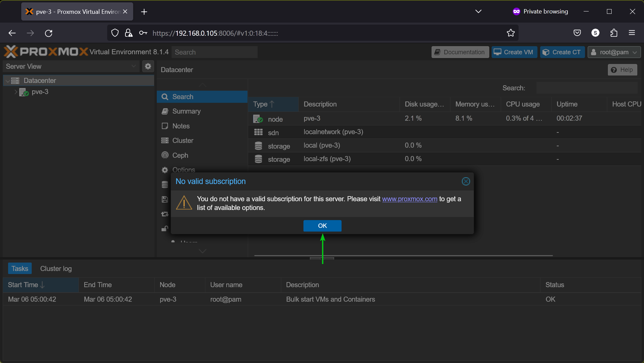Open the Options menu item
Screen dimensions: 644x363
pos(202,170)
